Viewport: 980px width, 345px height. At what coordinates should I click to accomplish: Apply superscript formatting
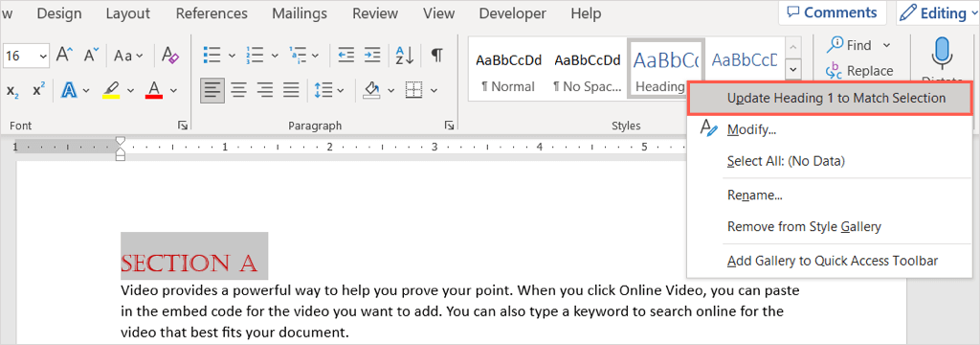coord(38,90)
